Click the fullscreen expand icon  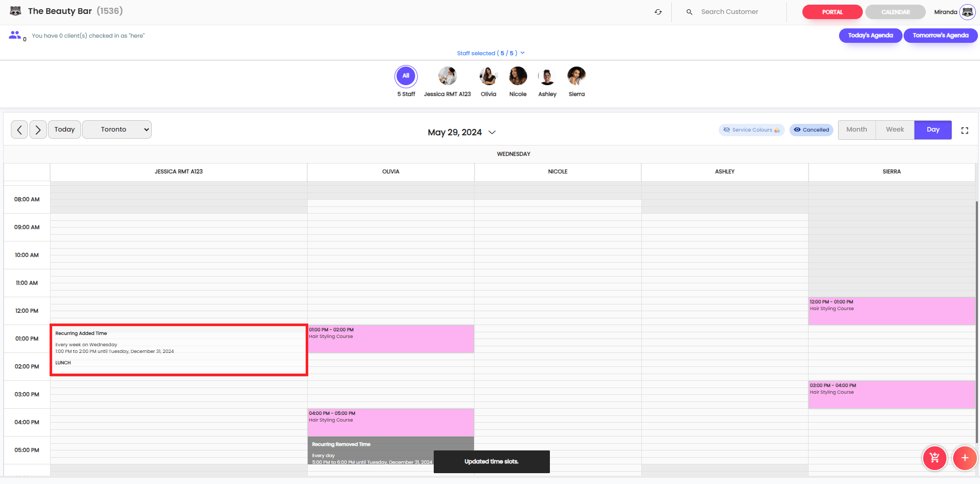[x=965, y=131]
